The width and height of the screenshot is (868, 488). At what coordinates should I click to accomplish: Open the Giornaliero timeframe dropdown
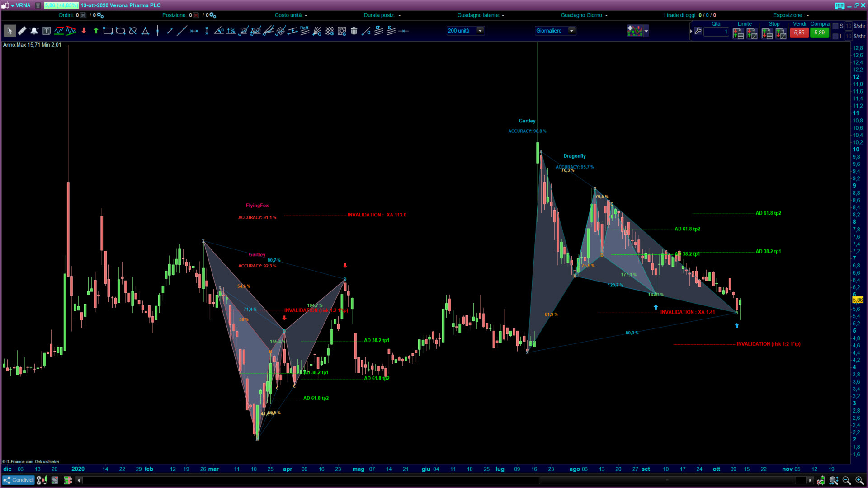pos(571,31)
